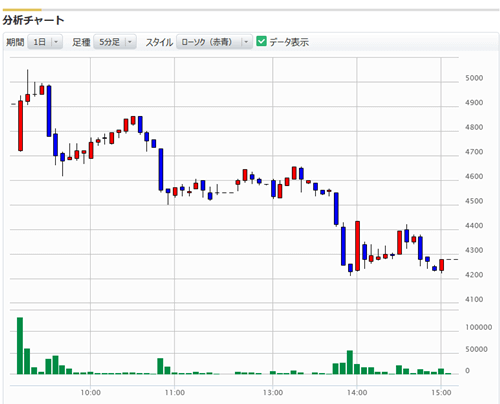
Task: Click the 15:00 time axis label
Action: pyautogui.click(x=441, y=393)
